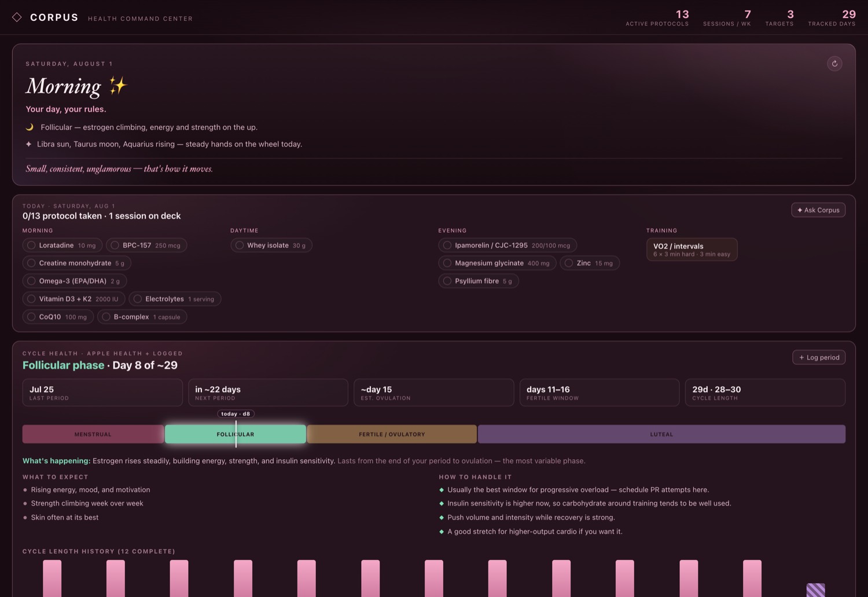Click the first pink cycle history bar

tap(52, 578)
